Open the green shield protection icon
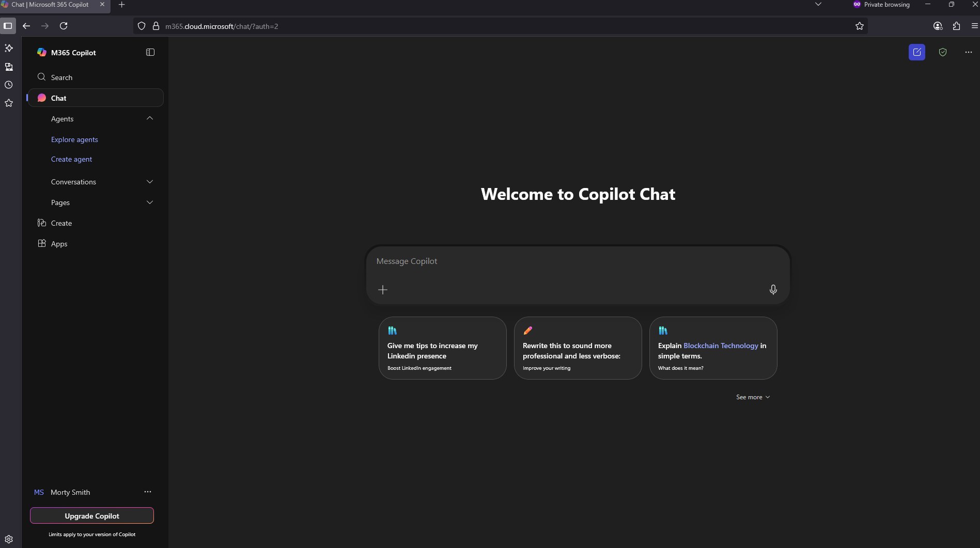The image size is (980, 548). 943,52
